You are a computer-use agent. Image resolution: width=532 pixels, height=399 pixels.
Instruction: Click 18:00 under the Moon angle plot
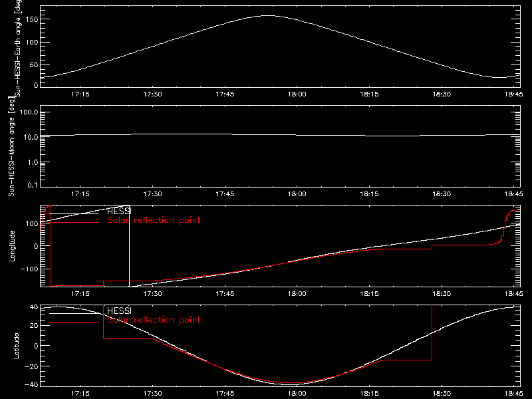297,194
